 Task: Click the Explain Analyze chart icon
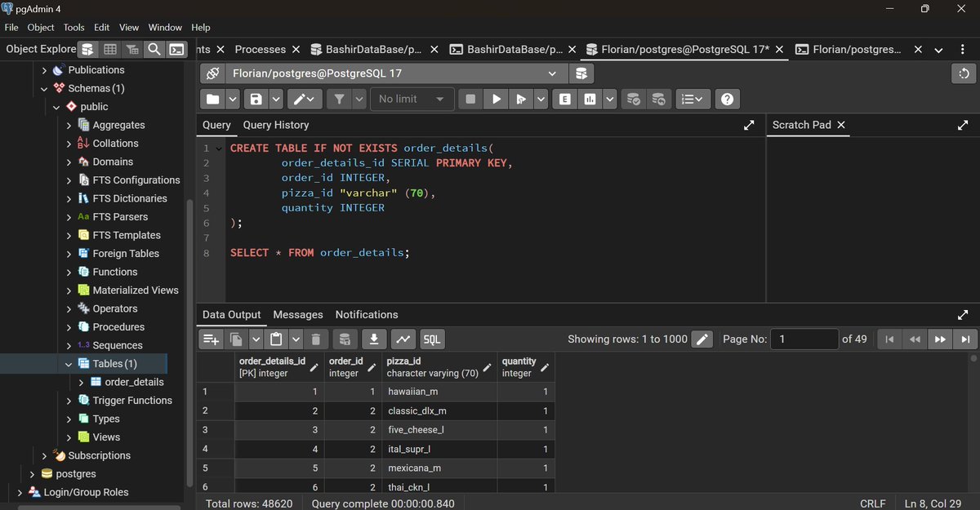pyautogui.click(x=589, y=99)
